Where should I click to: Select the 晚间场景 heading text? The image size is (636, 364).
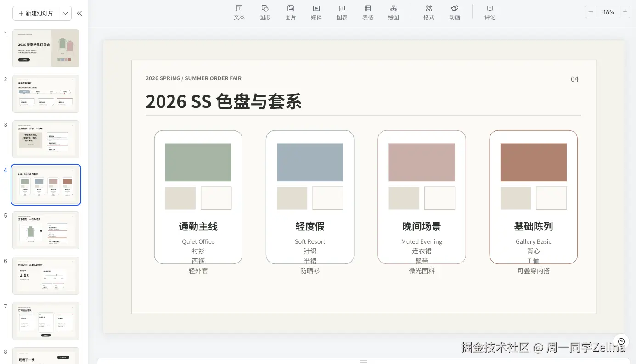422,226
